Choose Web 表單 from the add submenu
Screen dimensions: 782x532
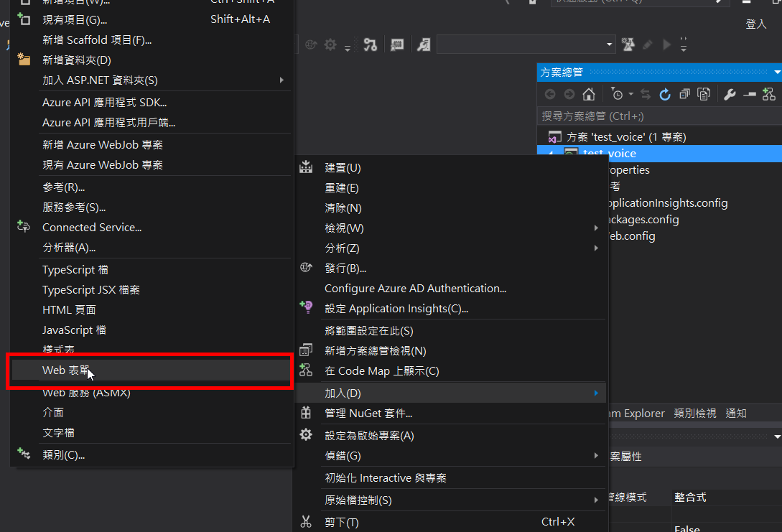(x=149, y=370)
